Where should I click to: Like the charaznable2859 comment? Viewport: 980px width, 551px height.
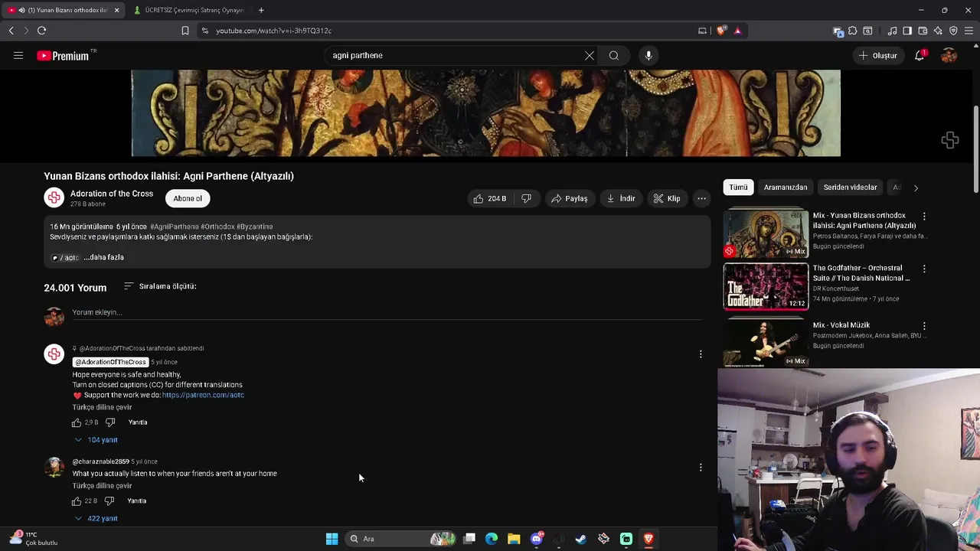77,501
